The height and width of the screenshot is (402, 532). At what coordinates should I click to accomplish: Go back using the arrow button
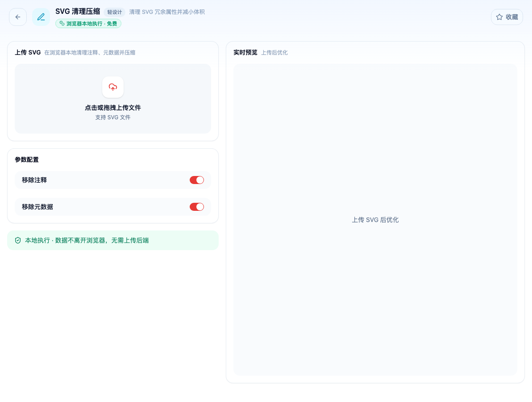[x=18, y=17]
